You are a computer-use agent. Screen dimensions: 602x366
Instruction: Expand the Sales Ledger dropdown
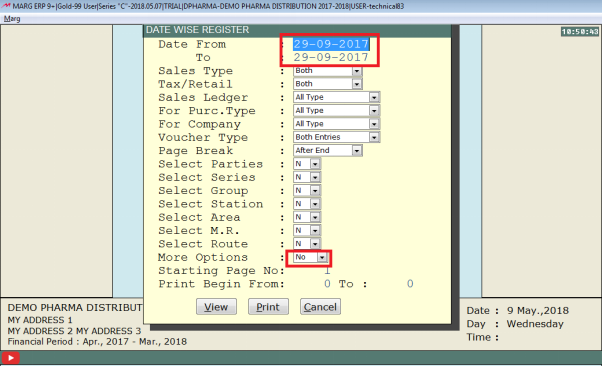374,98
